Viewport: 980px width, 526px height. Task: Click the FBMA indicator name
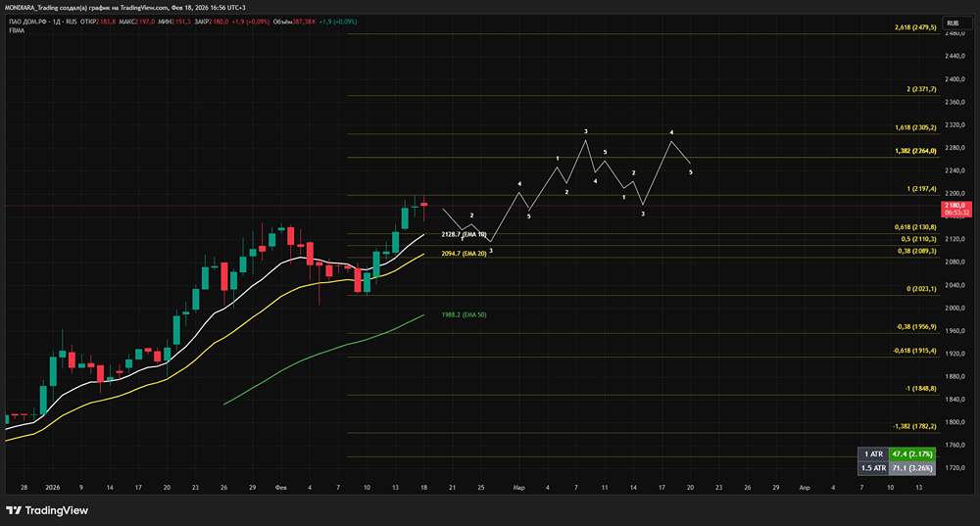pyautogui.click(x=17, y=30)
